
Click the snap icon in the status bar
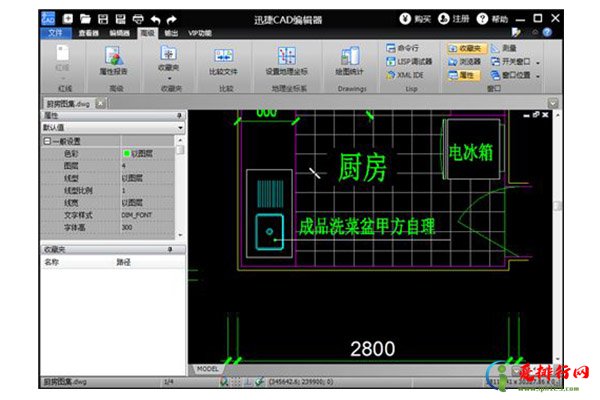click(259, 382)
